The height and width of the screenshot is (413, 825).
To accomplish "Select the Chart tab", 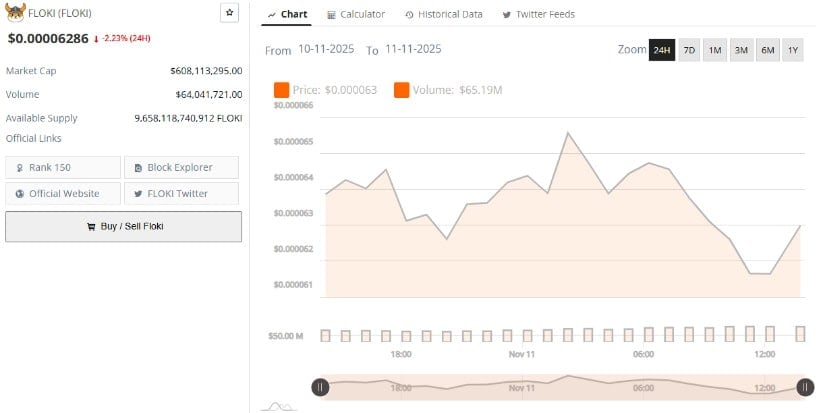I will click(x=287, y=14).
